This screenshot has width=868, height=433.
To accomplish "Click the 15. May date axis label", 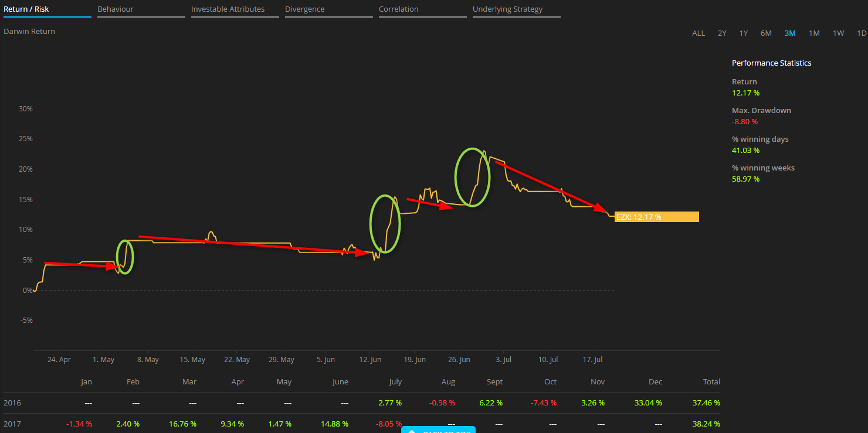I will [192, 360].
